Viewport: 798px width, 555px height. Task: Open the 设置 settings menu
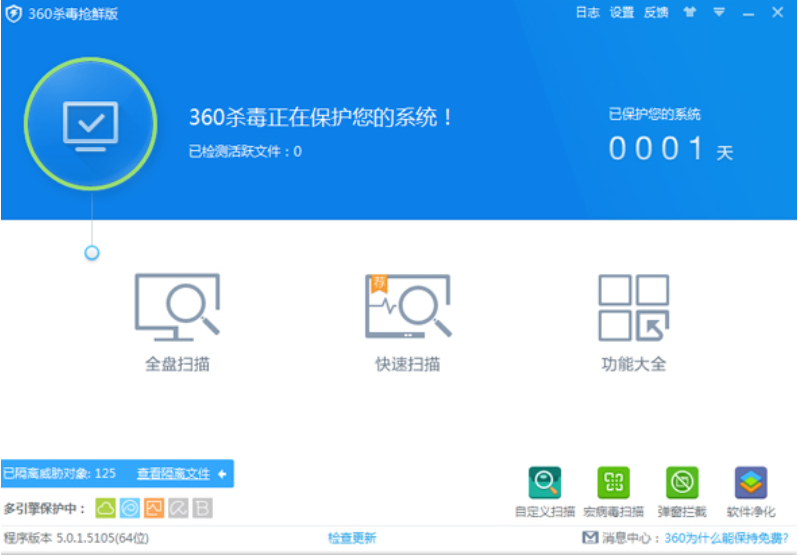621,12
